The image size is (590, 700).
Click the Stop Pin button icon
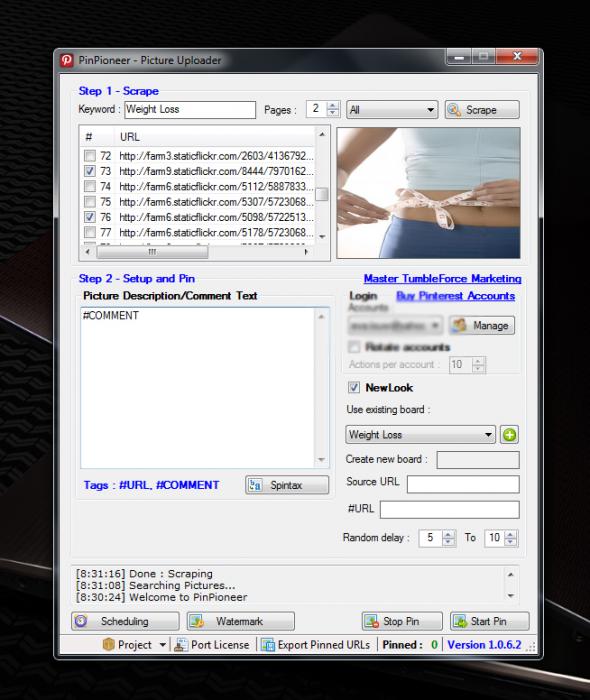pos(371,621)
